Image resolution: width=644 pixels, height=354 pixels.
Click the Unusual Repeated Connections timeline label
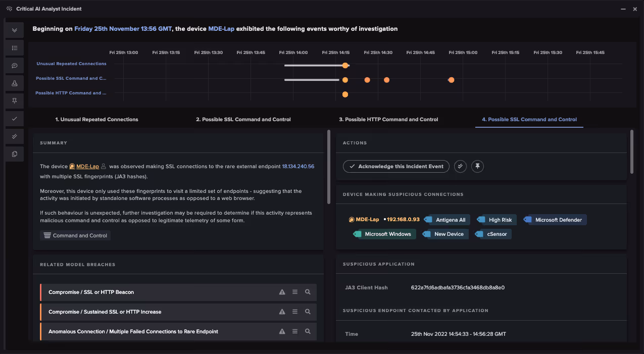[x=71, y=64]
